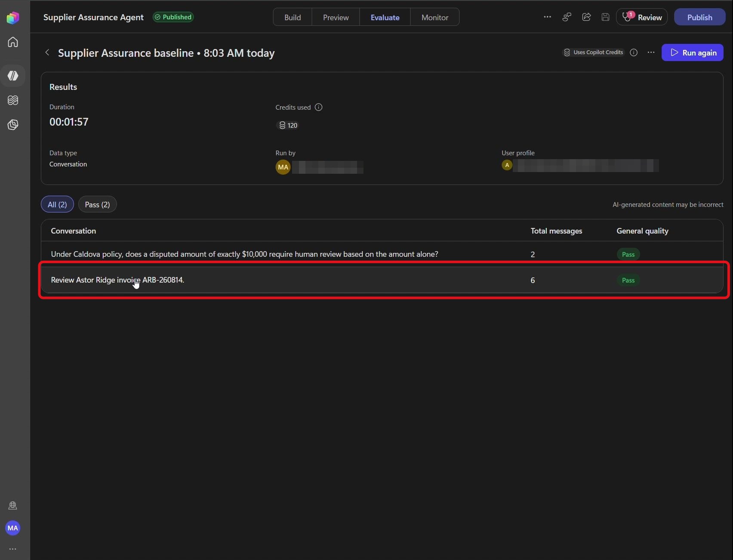The height and width of the screenshot is (560, 733).
Task: Open the Tools sidebar icon
Action: tap(13, 125)
